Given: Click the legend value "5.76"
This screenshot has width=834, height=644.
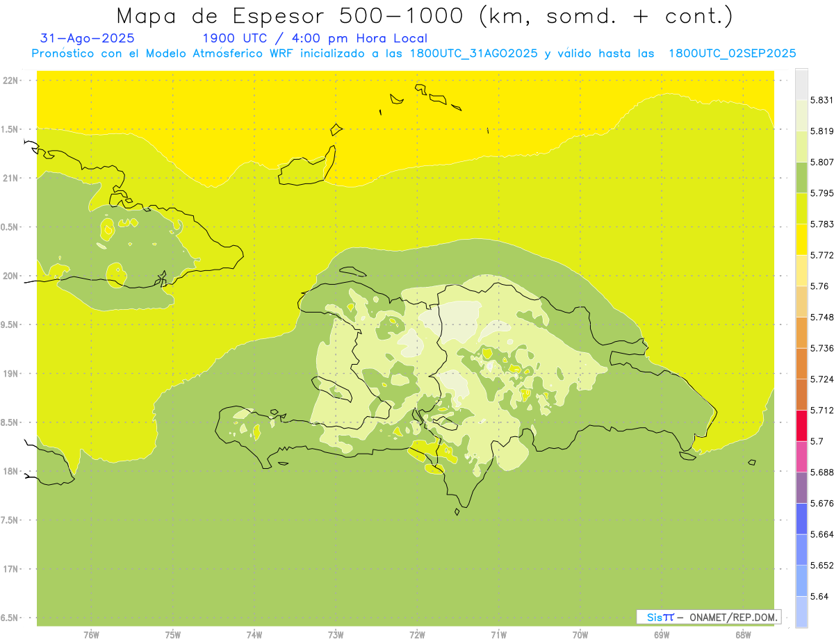Looking at the screenshot, I should point(819,286).
